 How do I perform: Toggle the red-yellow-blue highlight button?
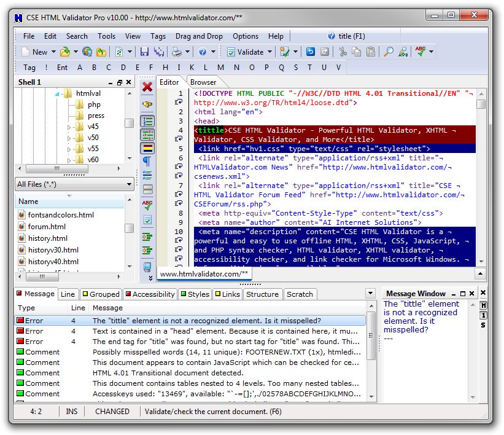coord(147,147)
